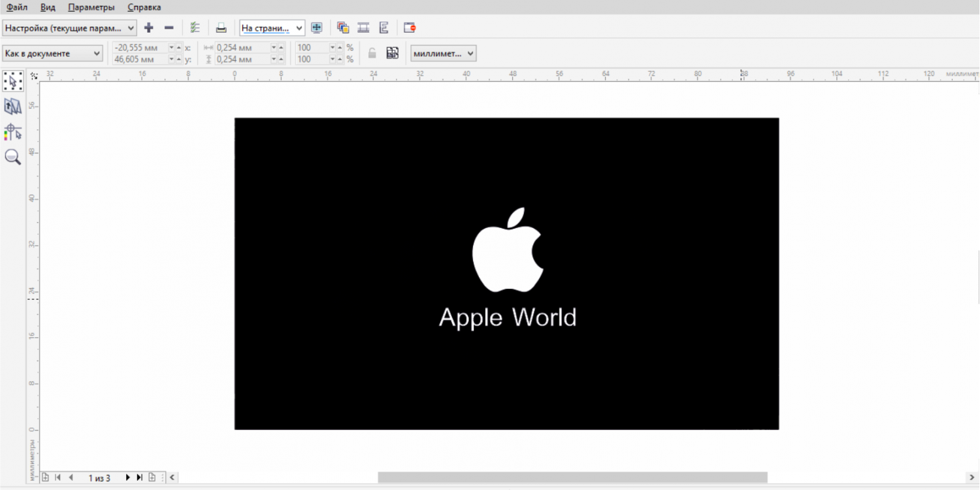Enable color separations icon
Screen dimensions: 980x490
[343, 27]
